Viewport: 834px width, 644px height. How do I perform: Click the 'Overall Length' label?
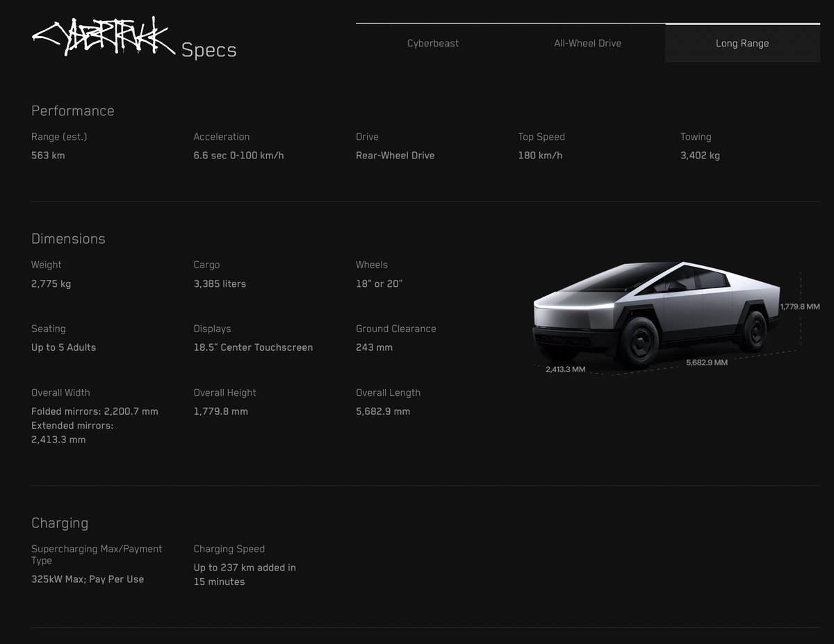click(x=388, y=393)
